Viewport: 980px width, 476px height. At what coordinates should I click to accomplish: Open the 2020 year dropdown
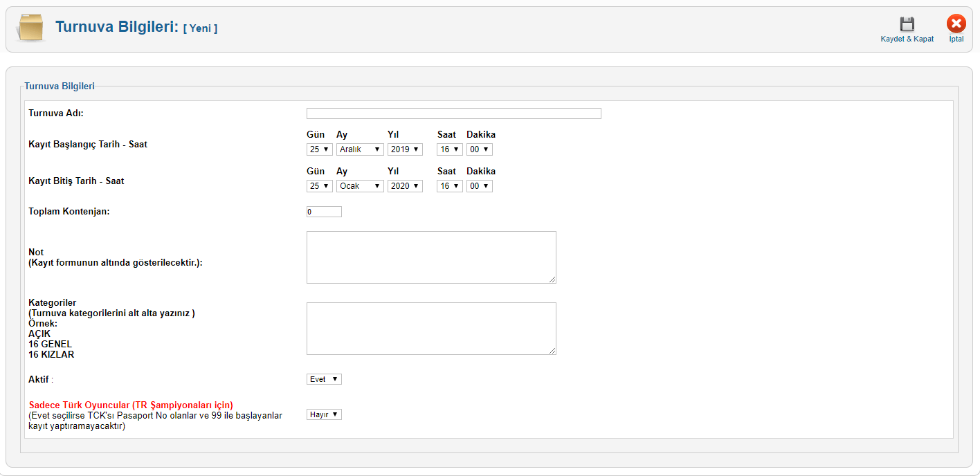click(x=405, y=186)
